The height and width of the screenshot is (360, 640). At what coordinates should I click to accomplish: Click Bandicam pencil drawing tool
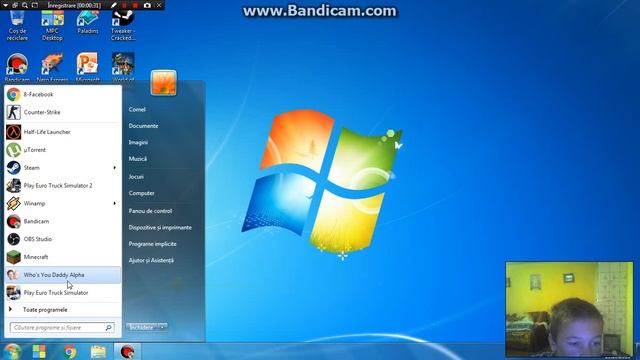tap(114, 5)
